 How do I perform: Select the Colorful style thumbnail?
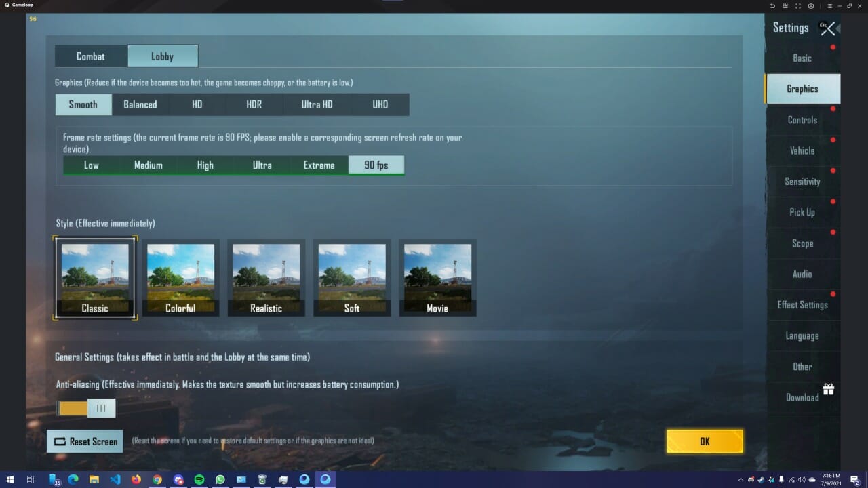click(180, 277)
